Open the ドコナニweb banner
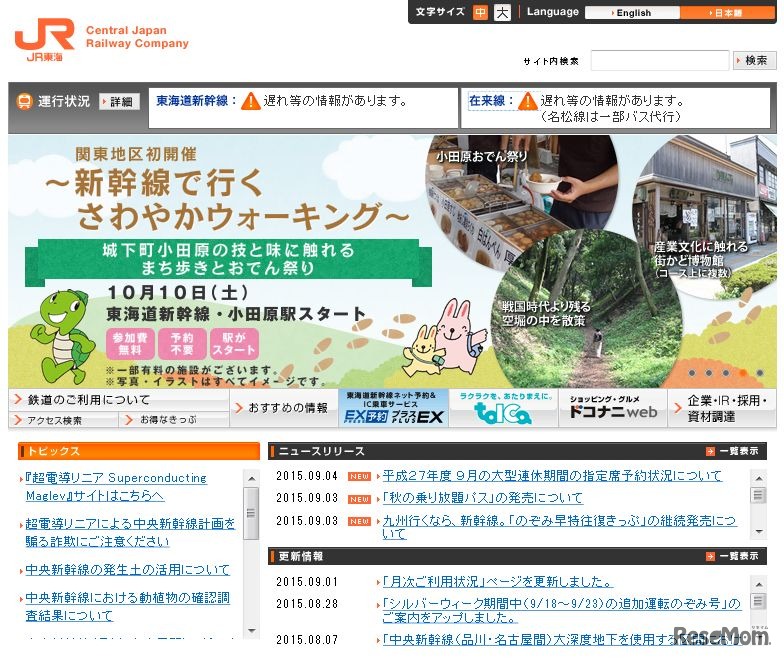Image resolution: width=784 pixels, height=659 pixels. tap(613, 408)
